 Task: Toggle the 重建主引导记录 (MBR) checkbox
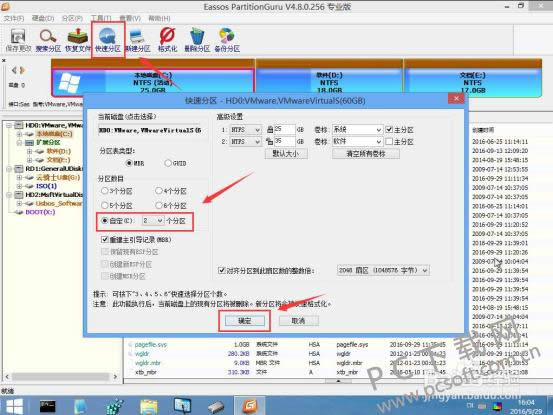click(x=104, y=240)
